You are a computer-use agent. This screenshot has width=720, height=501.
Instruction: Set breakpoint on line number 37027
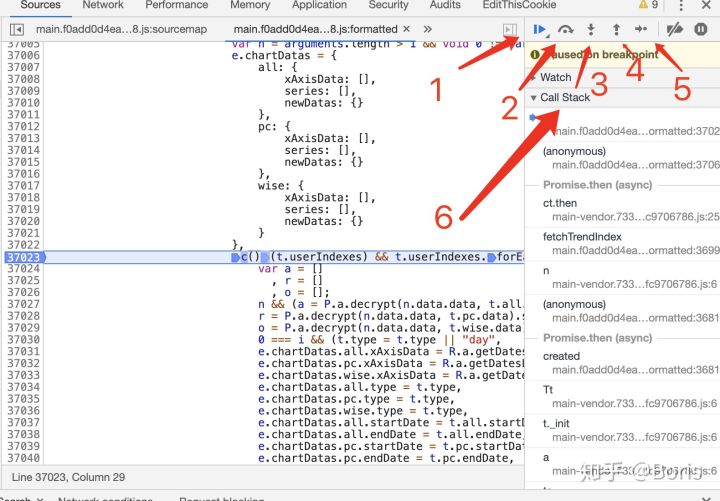pyautogui.click(x=24, y=304)
